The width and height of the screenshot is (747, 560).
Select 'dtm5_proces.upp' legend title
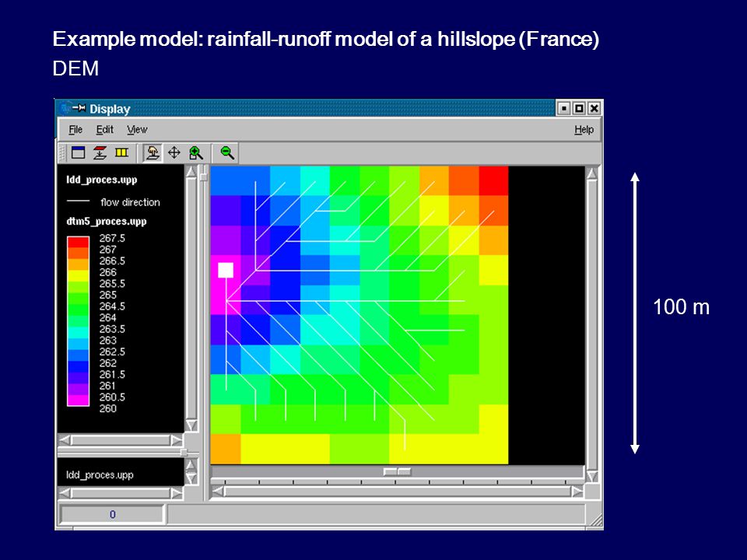point(107,222)
